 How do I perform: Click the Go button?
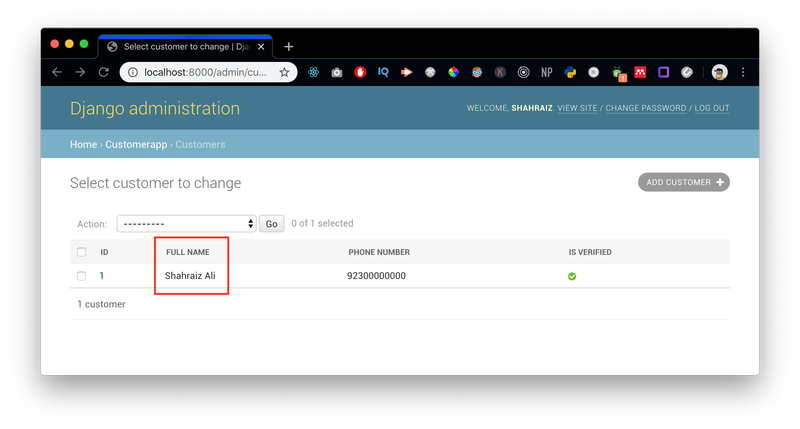(x=271, y=223)
